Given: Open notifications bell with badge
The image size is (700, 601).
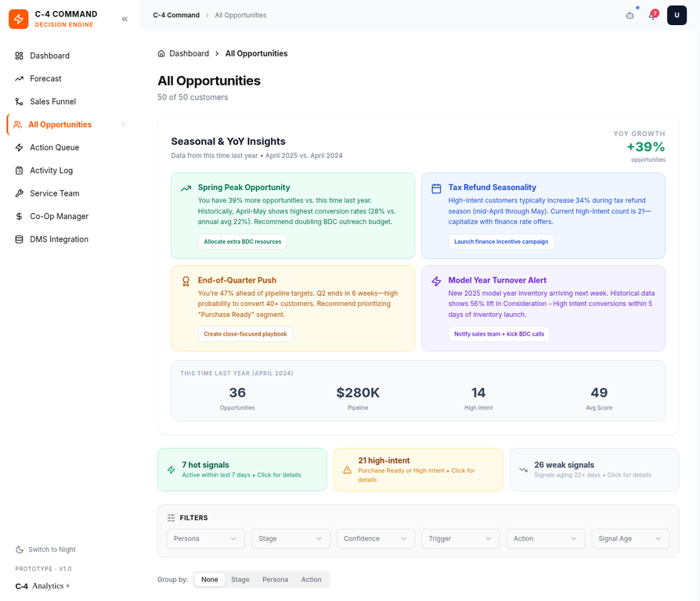Looking at the screenshot, I should (x=653, y=15).
